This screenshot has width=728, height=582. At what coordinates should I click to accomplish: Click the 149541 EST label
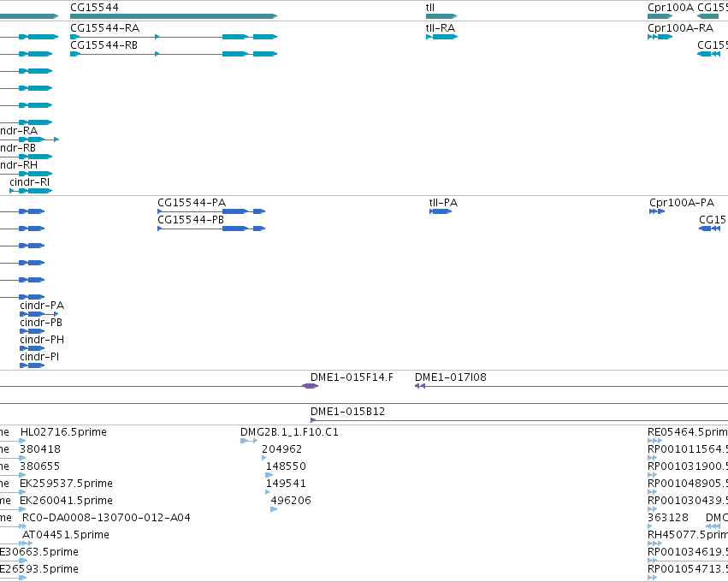click(x=286, y=484)
